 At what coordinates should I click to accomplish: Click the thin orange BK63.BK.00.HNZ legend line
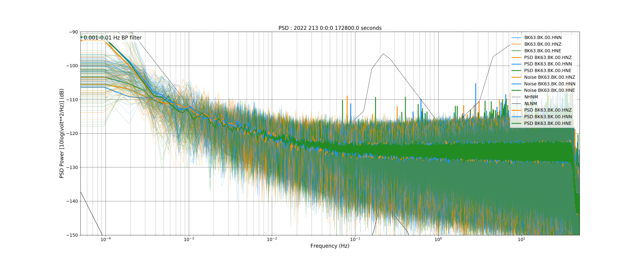coord(516,44)
